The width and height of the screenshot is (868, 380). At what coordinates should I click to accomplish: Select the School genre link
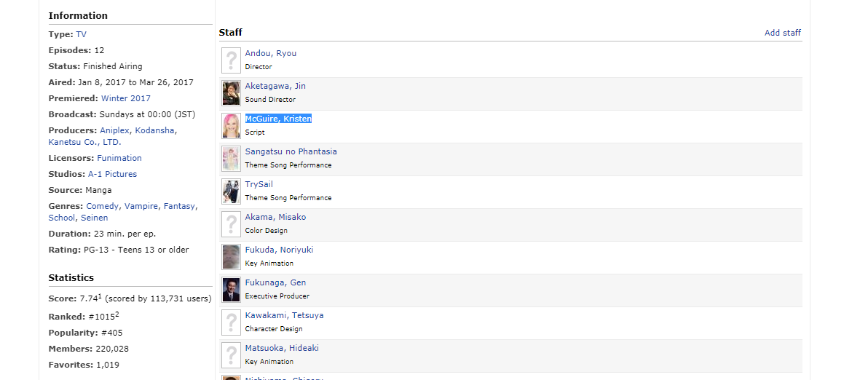pyautogui.click(x=63, y=218)
